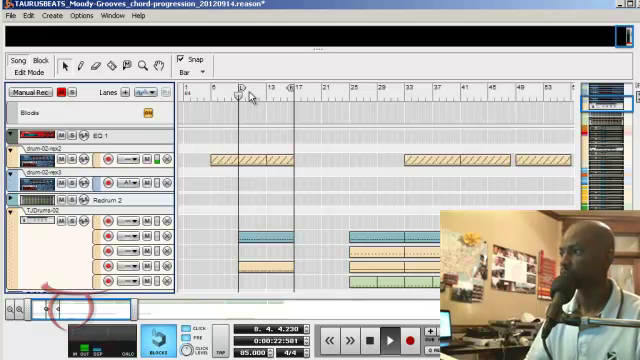The width and height of the screenshot is (640, 360).
Task: Click the Click Level knob
Action: click(x=187, y=350)
